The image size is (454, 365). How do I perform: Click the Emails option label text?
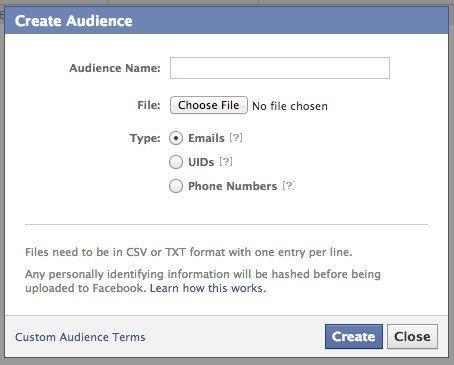pyautogui.click(x=206, y=138)
